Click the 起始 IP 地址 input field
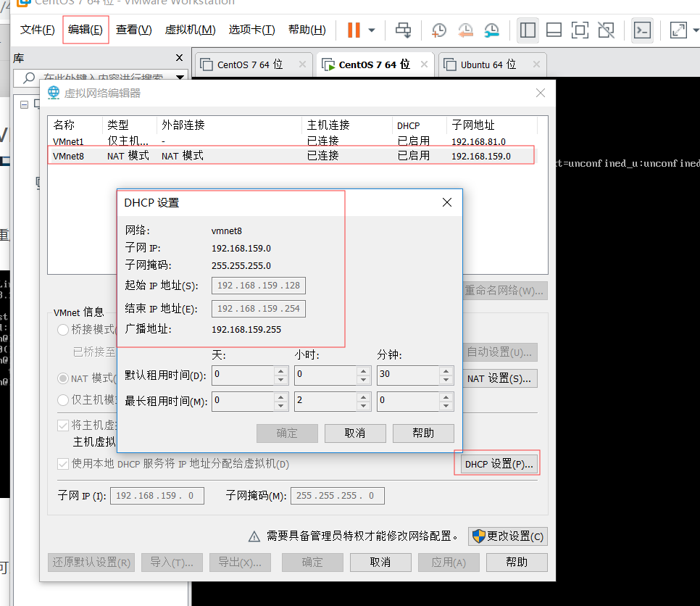This screenshot has height=606, width=700. pyautogui.click(x=259, y=286)
